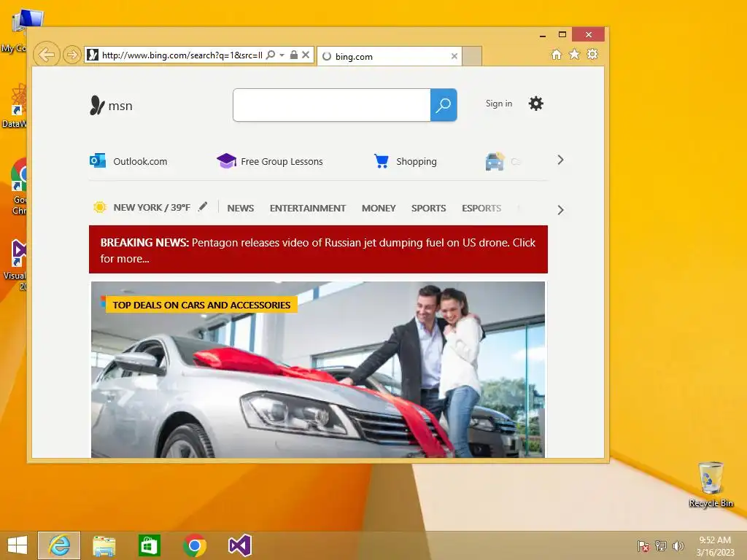Click the volume speaker tray icon
The image size is (747, 560).
(x=678, y=546)
